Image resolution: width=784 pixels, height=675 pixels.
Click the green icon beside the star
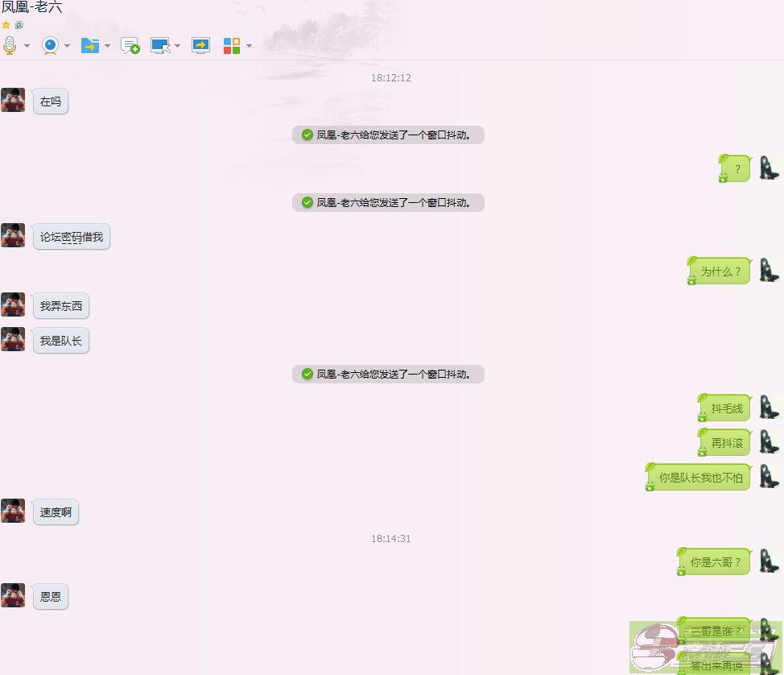click(19, 25)
